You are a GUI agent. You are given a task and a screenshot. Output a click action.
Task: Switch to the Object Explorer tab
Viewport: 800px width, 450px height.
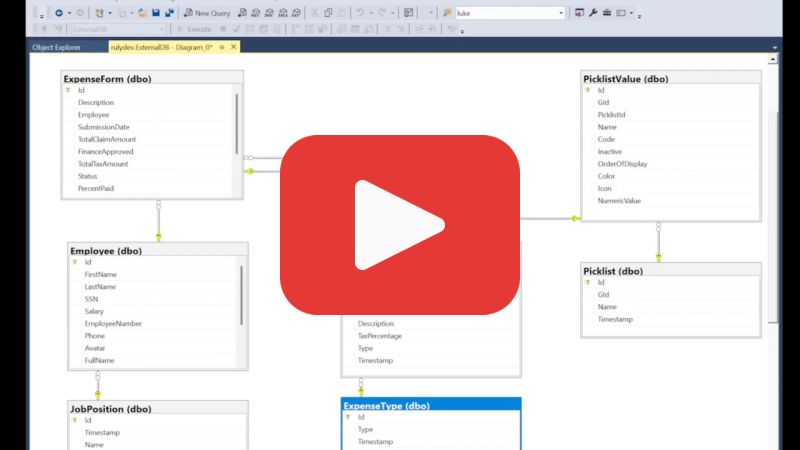coord(56,47)
